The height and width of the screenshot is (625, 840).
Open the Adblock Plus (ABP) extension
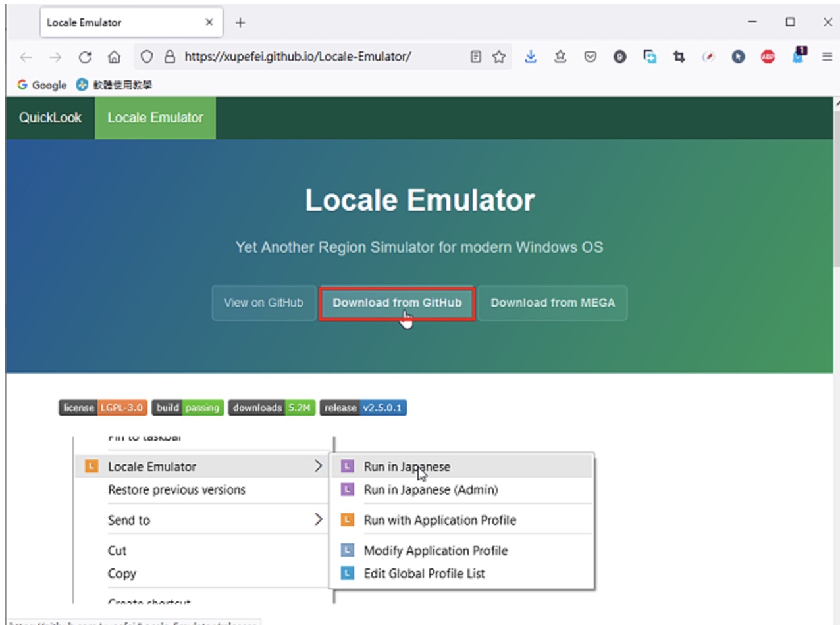click(x=768, y=57)
